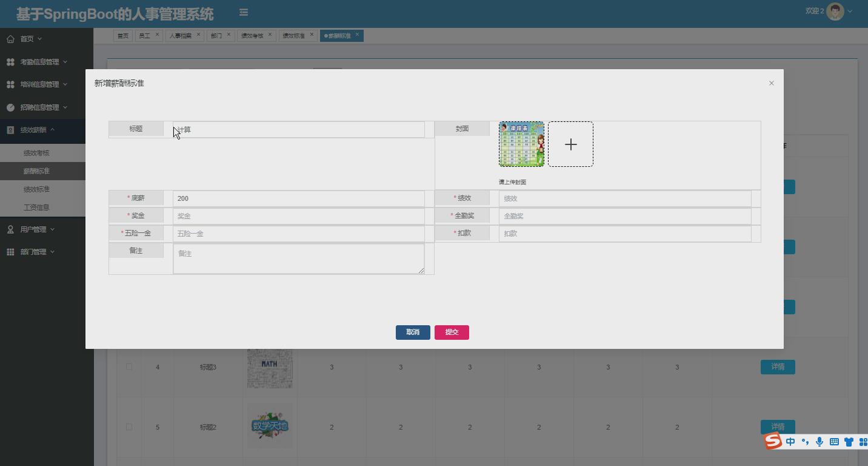Open the IME skin shirt icon
The image size is (868, 466).
(x=849, y=442)
